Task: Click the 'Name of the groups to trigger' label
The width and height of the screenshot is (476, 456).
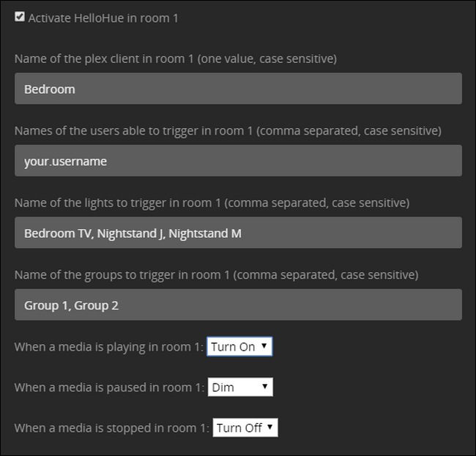Action: click(216, 274)
